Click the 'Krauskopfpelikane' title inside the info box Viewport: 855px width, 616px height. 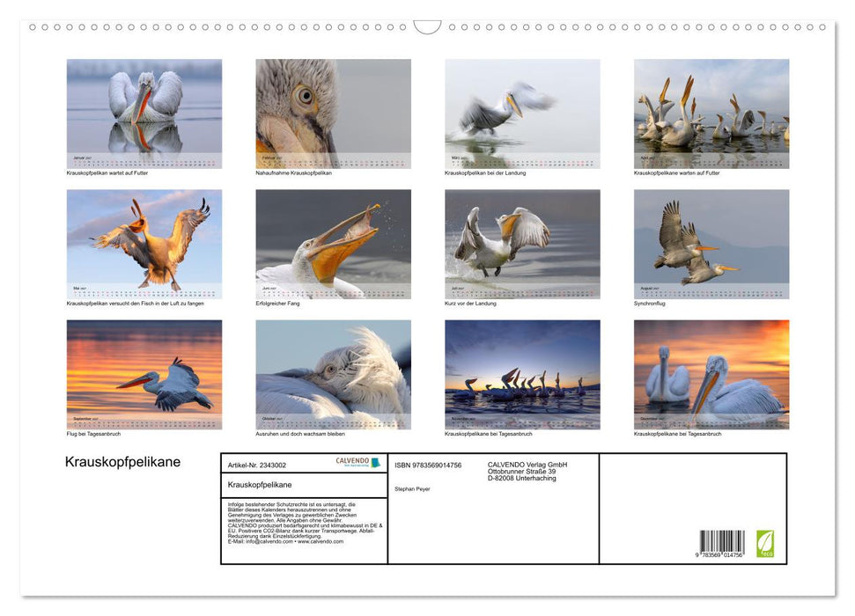click(x=260, y=485)
